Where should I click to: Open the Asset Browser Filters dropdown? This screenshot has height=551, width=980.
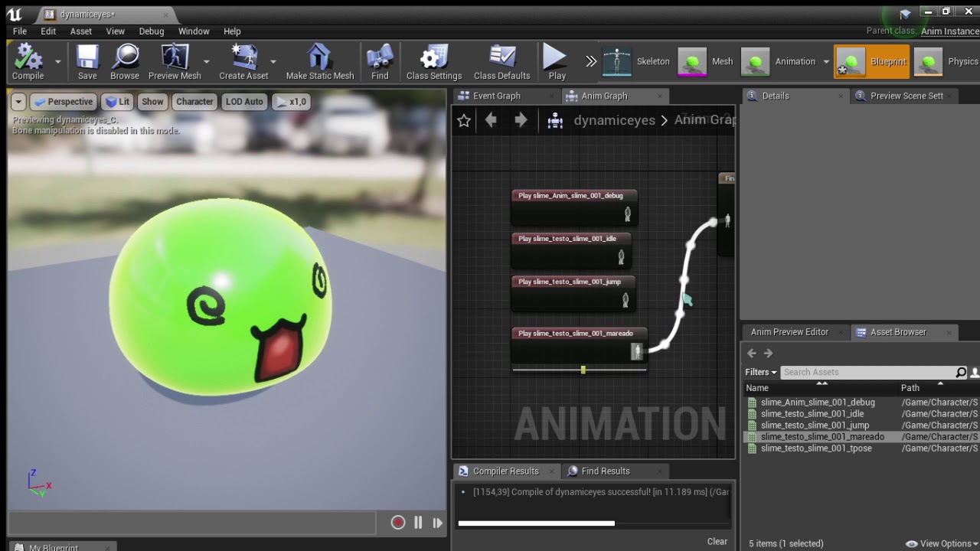[761, 372]
